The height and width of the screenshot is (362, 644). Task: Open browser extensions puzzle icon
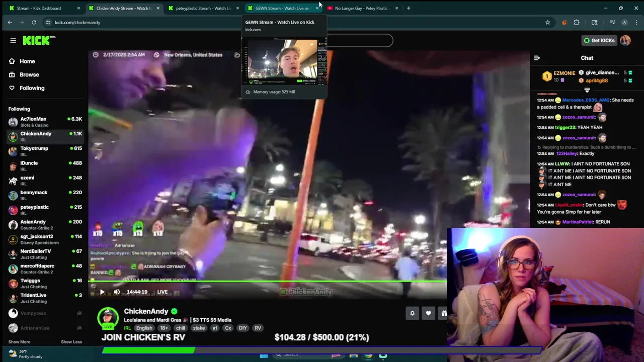click(x=577, y=22)
